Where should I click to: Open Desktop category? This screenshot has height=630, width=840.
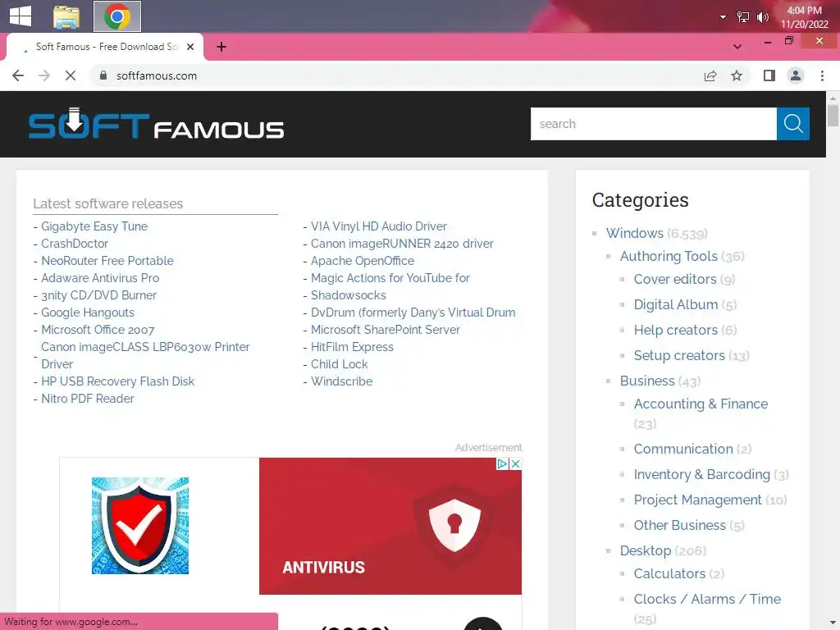645,550
